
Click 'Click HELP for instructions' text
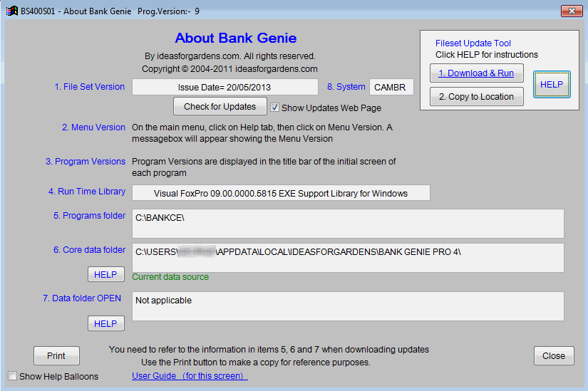486,55
